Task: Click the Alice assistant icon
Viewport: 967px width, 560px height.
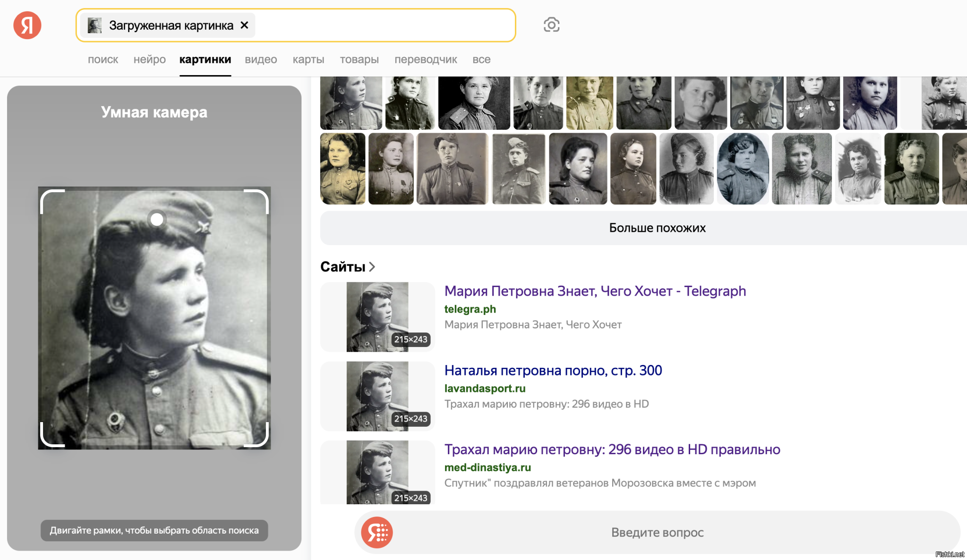Action: click(377, 532)
